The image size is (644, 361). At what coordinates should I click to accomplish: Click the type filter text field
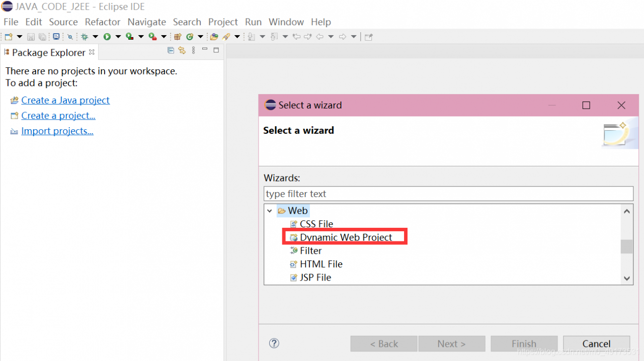click(448, 194)
